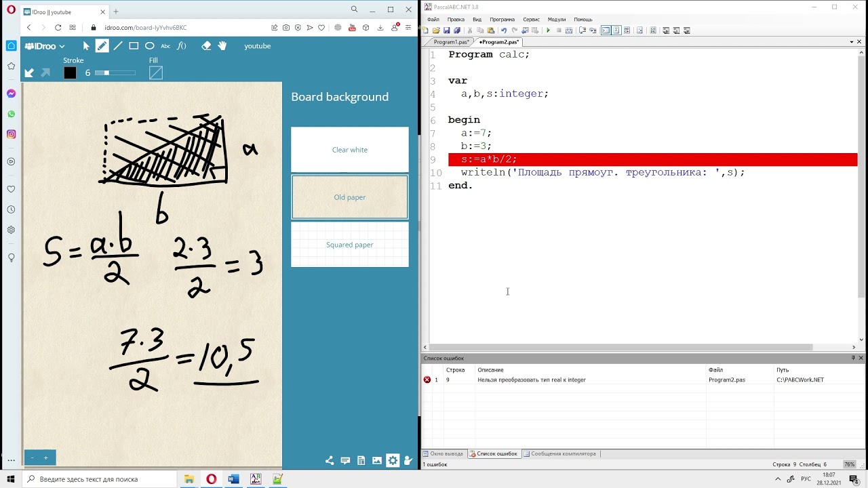Click the IDroo undo arrow
The height and width of the screenshot is (488, 868).
[29, 73]
